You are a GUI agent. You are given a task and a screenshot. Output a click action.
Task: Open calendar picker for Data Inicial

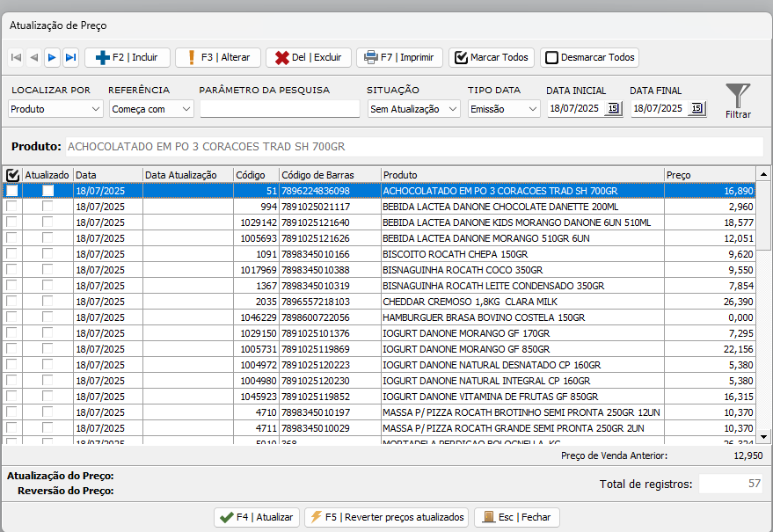(x=613, y=109)
